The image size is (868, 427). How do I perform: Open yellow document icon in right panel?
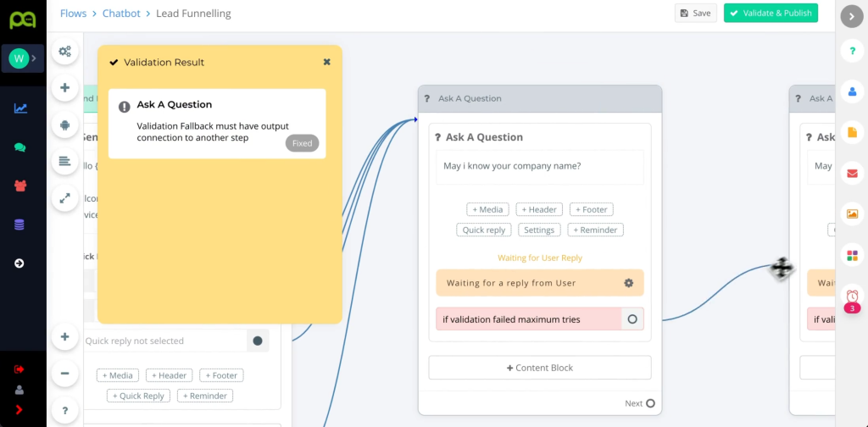853,132
